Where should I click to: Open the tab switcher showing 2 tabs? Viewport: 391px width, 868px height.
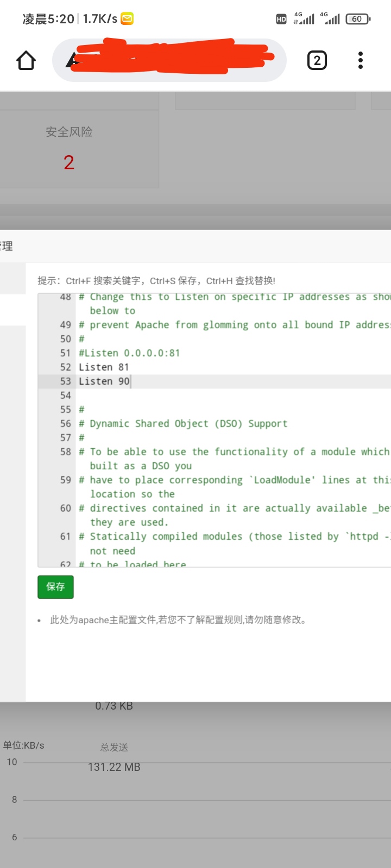[317, 60]
